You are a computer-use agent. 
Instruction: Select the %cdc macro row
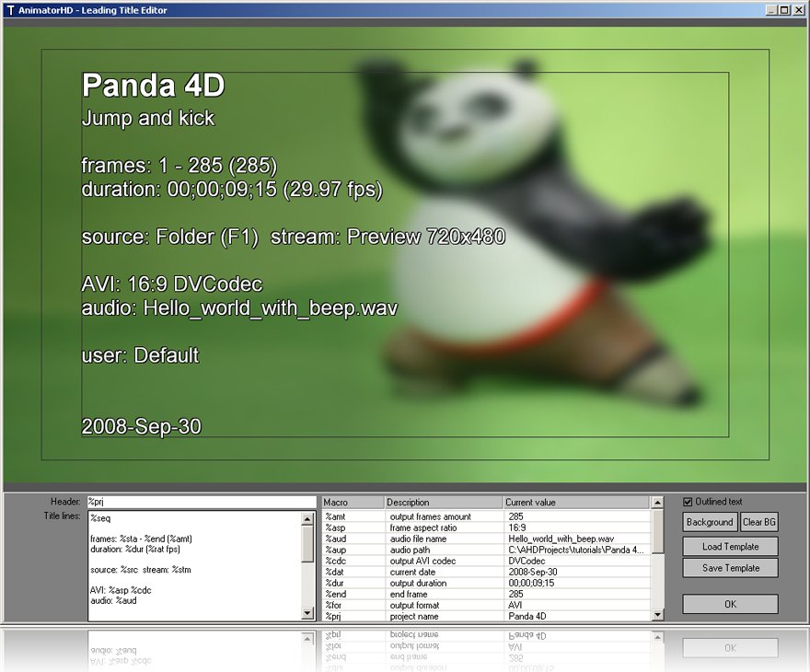(486, 561)
